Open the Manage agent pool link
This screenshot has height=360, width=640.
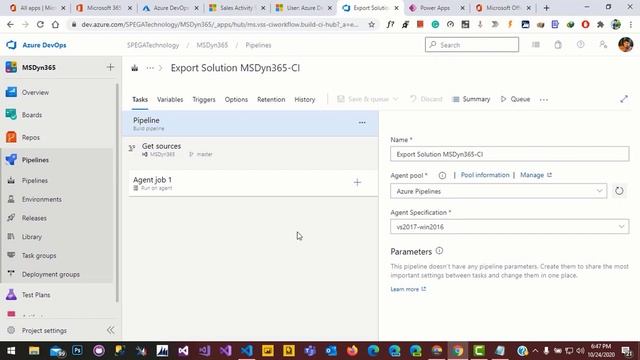[x=536, y=175]
